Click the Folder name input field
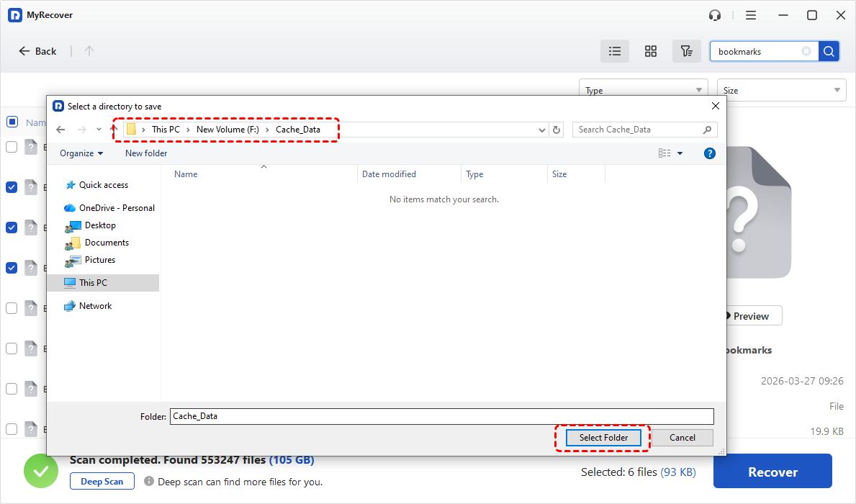This screenshot has height=504, width=856. [441, 416]
